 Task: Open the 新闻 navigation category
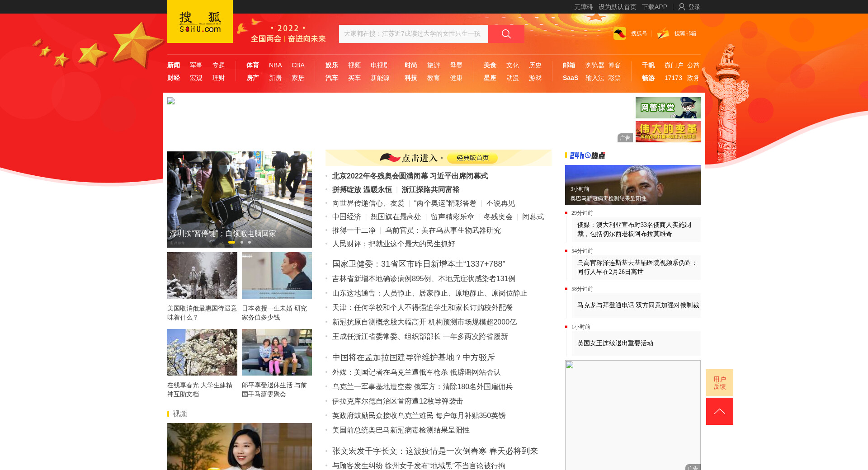[x=174, y=65]
